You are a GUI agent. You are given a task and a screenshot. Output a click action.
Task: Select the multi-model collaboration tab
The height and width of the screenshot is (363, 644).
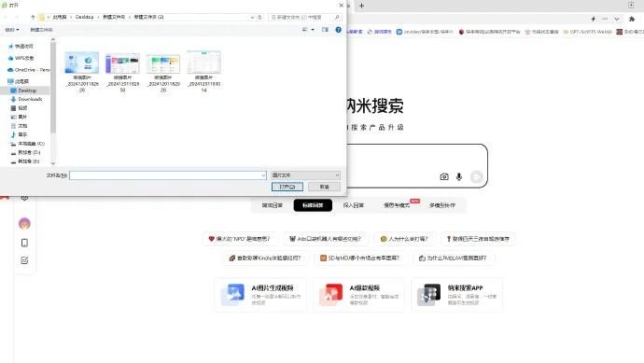click(442, 205)
